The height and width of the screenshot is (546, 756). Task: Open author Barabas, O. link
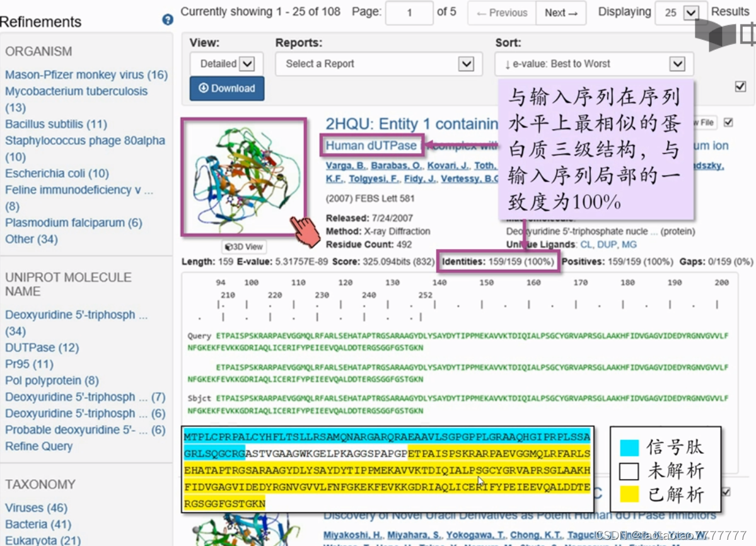396,165
